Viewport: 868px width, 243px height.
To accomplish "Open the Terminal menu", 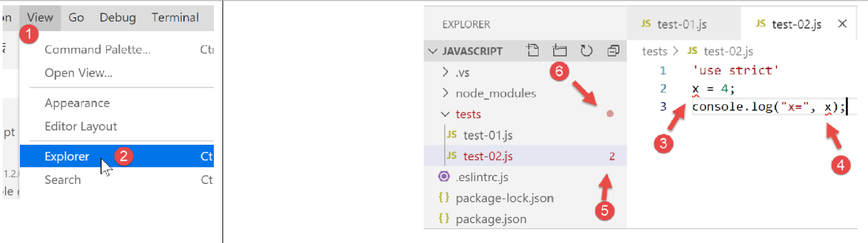I will pyautogui.click(x=175, y=18).
